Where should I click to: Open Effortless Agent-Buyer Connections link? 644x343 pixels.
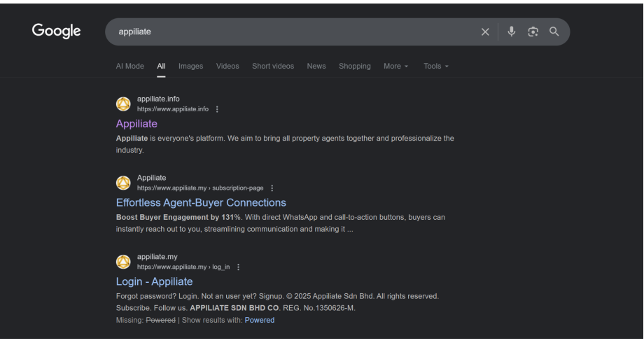(x=201, y=203)
